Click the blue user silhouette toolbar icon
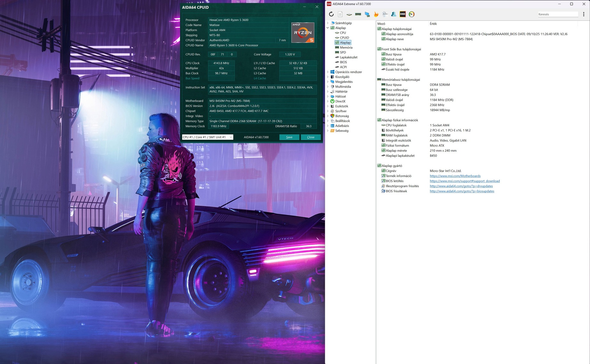This screenshot has width=590, height=364. click(394, 14)
